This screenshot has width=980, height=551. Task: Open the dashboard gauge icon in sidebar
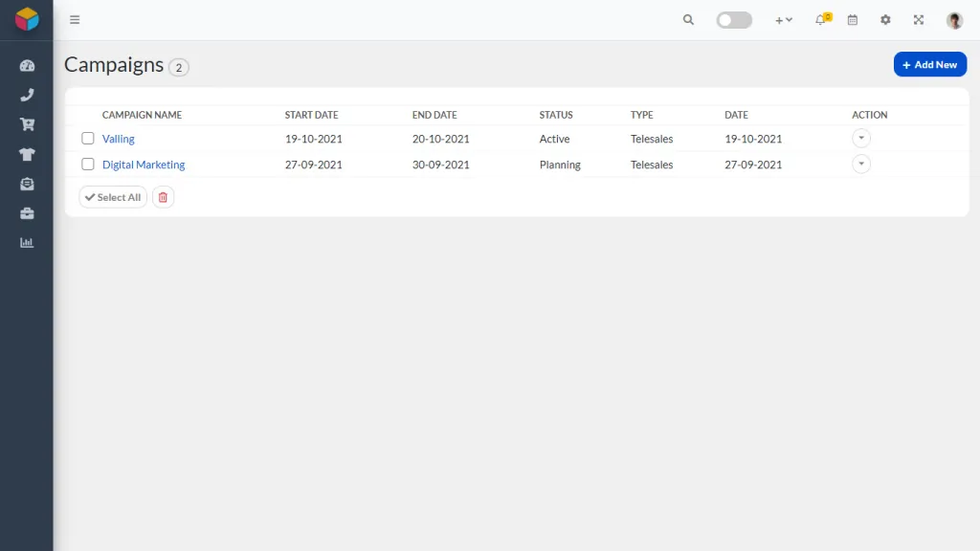27,66
